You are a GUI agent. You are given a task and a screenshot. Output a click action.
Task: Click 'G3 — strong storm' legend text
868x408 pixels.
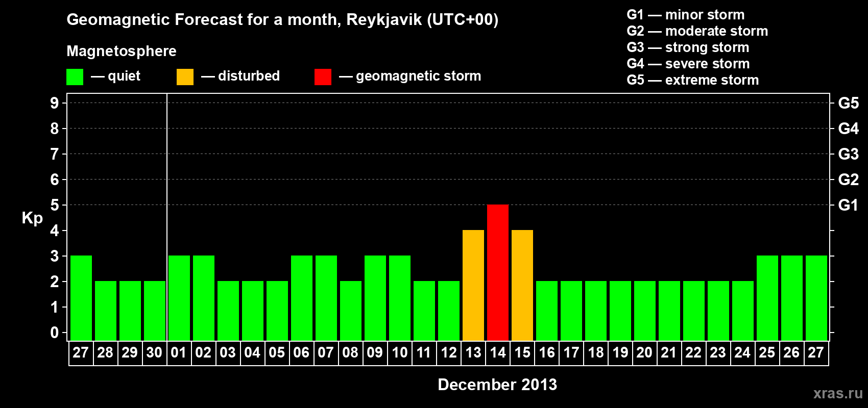point(688,47)
